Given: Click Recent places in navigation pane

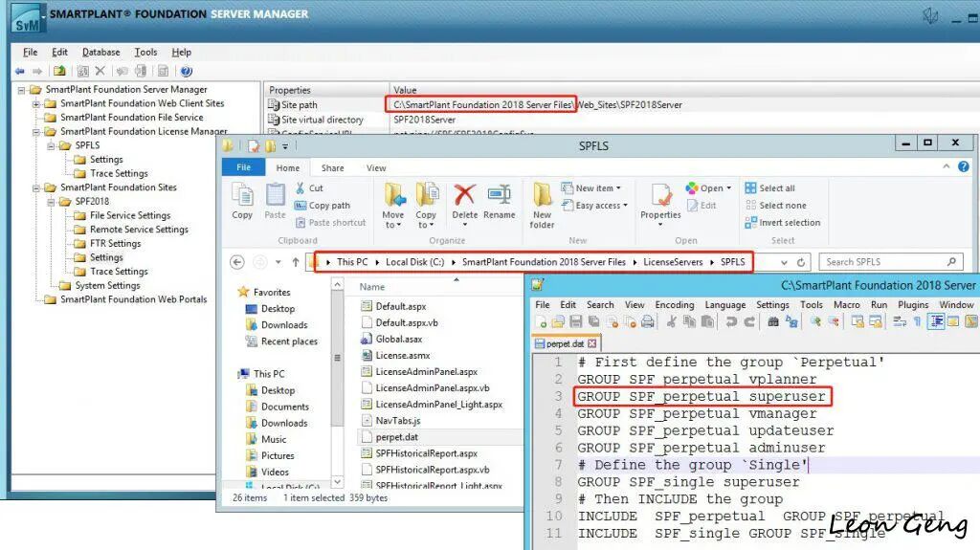Looking at the screenshot, I should click(289, 341).
